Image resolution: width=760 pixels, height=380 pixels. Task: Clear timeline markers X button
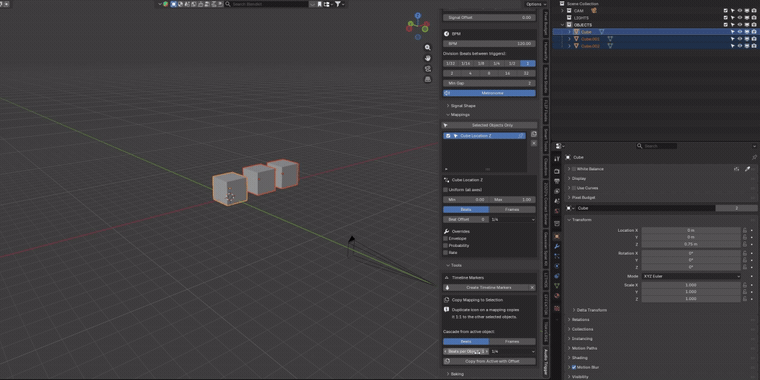point(532,287)
